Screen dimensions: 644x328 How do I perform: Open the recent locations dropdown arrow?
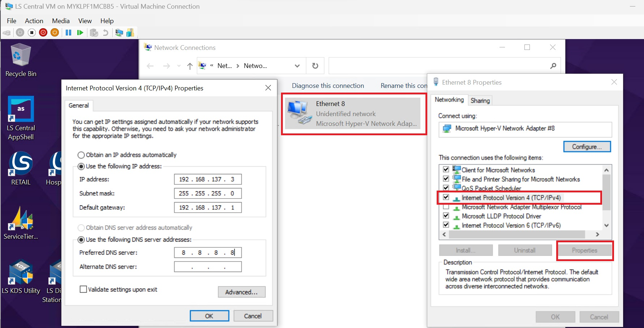pos(179,66)
